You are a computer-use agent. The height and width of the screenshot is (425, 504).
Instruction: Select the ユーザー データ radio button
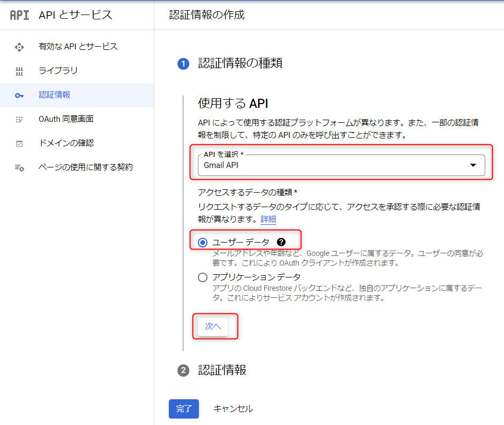pos(203,243)
